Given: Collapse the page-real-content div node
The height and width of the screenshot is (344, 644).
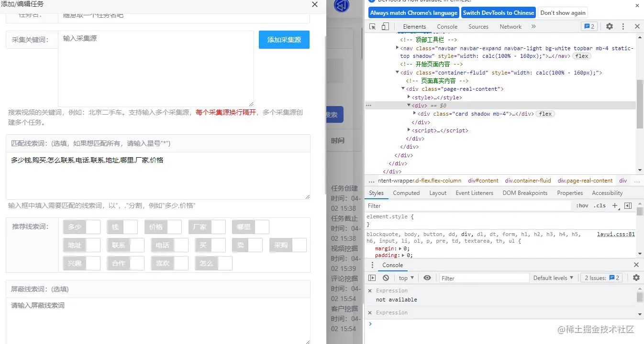Looking at the screenshot, I should 403,89.
